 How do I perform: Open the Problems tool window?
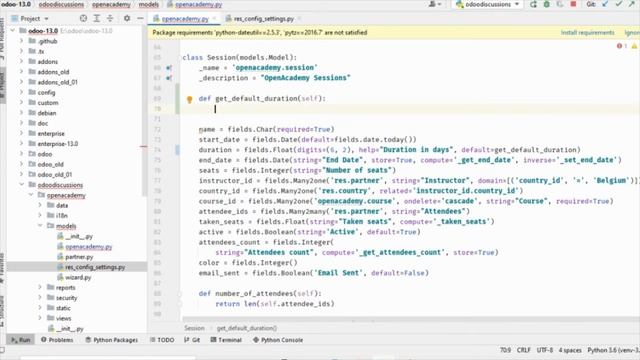[57, 340]
